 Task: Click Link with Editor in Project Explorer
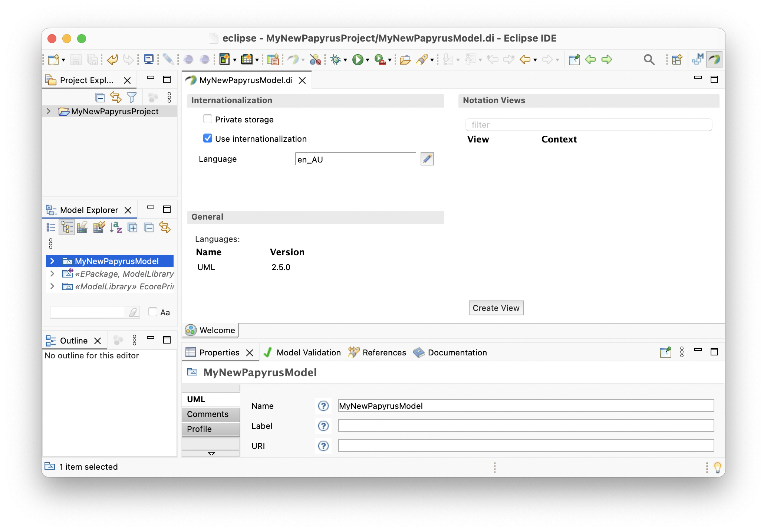click(x=116, y=98)
